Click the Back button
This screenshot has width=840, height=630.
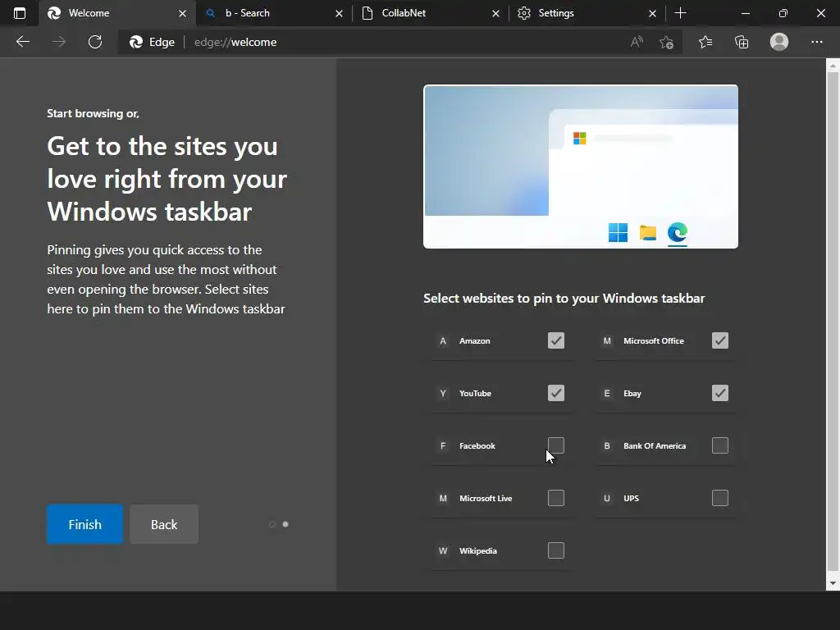(164, 524)
